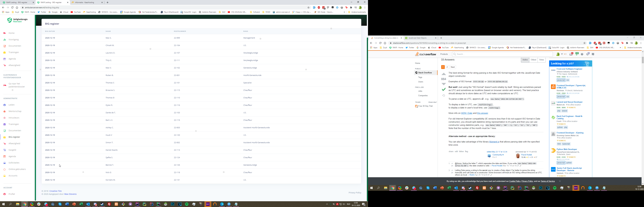Expand the Stack Exchange sites menu

tap(593, 54)
